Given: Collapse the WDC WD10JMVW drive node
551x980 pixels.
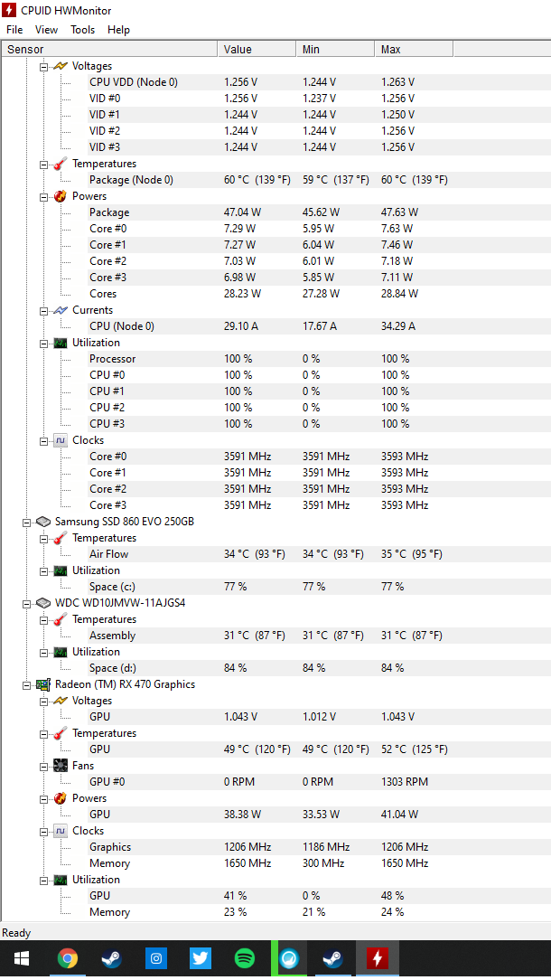Looking at the screenshot, I should [27, 603].
